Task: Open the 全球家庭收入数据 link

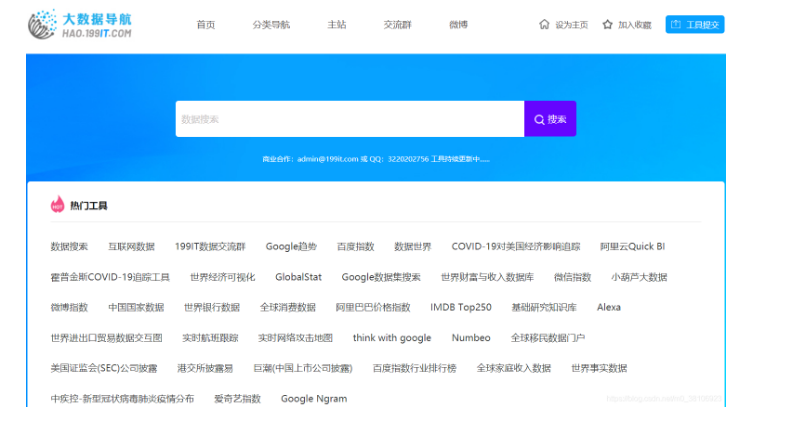Action: tap(514, 368)
